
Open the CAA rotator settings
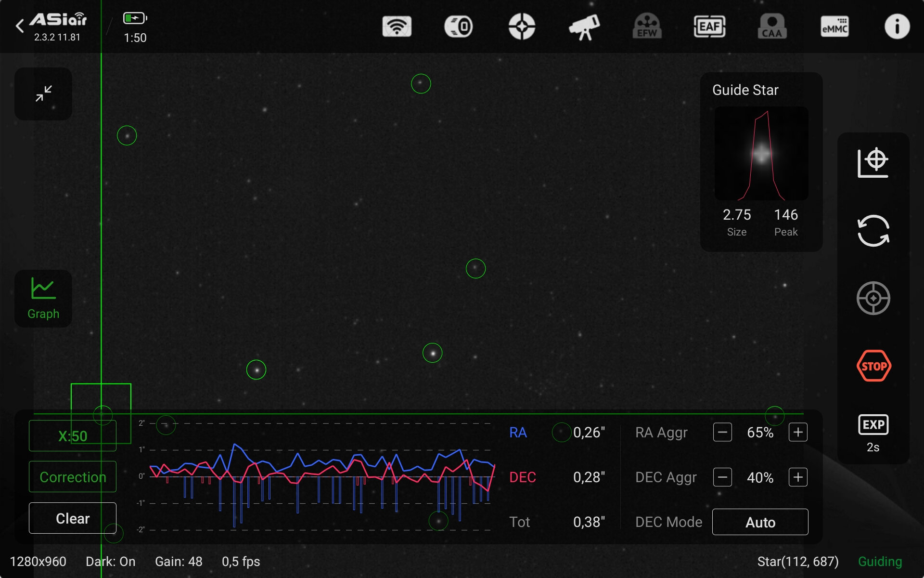pos(772,26)
